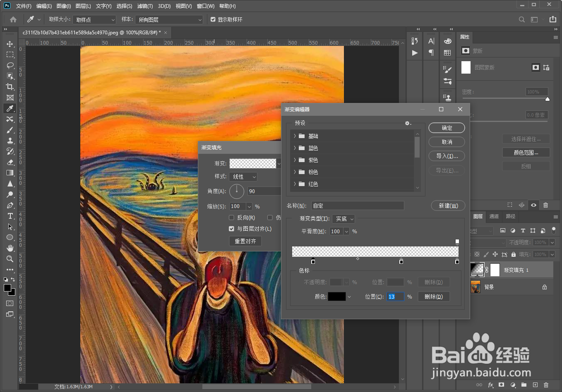This screenshot has width=562, height=392.
Task: Swap foreground and background colors
Action: (x=13, y=280)
